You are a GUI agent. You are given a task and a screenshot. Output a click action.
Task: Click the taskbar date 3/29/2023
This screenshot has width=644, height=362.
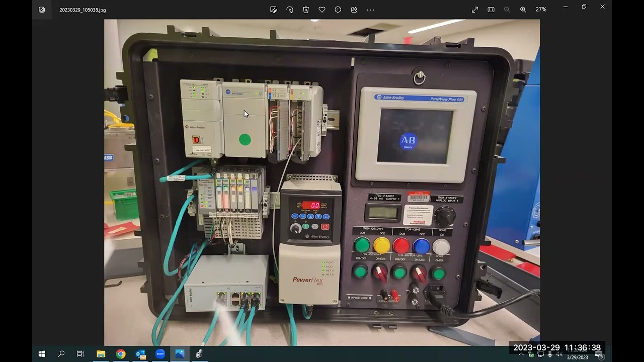[577, 357]
